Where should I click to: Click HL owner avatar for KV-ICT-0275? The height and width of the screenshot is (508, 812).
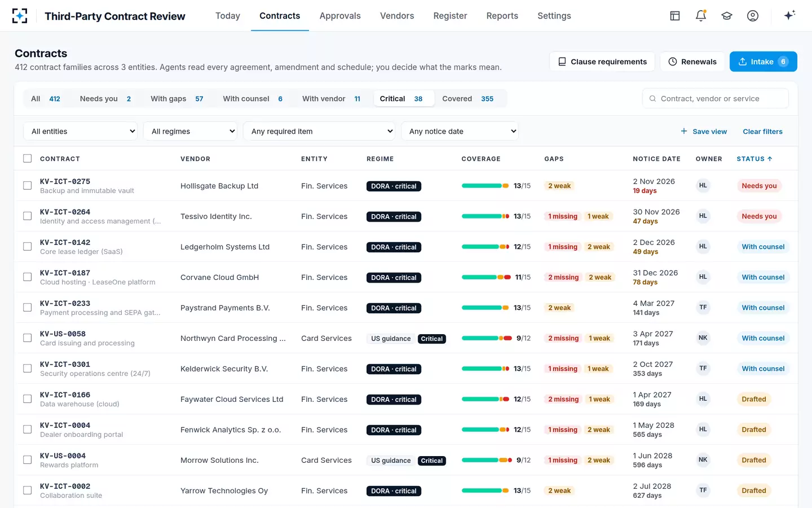(703, 185)
